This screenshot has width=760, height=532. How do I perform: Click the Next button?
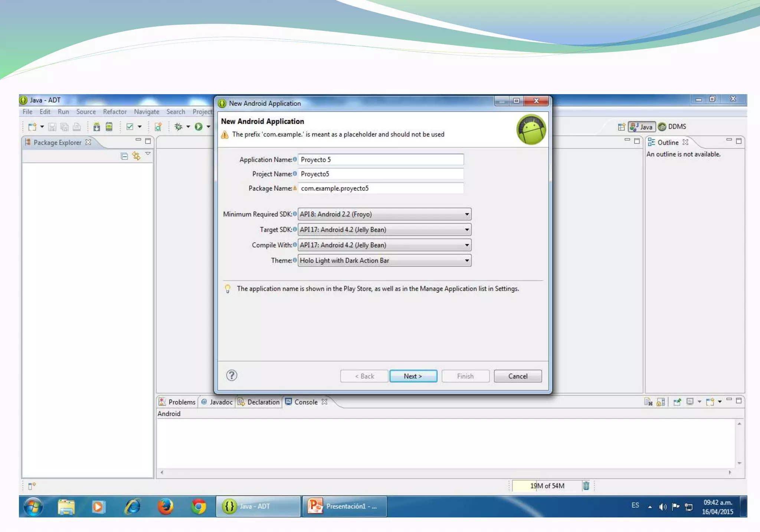(413, 376)
